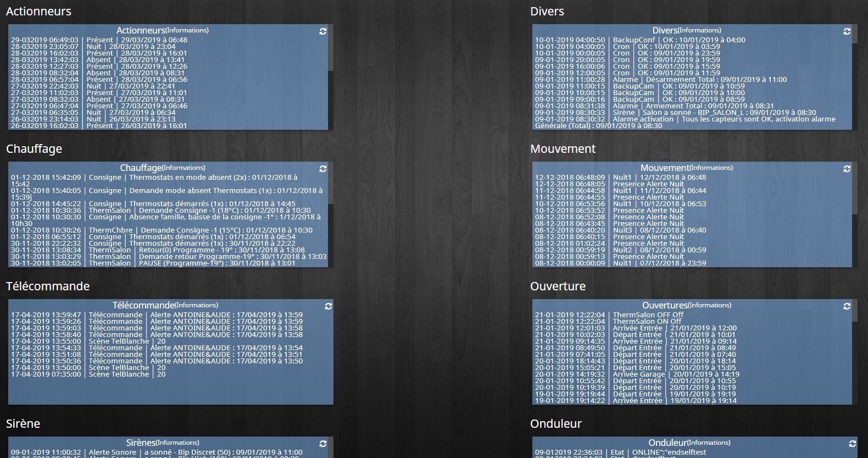Open the Télécommande widget title
This screenshot has height=458, width=868.
point(165,305)
